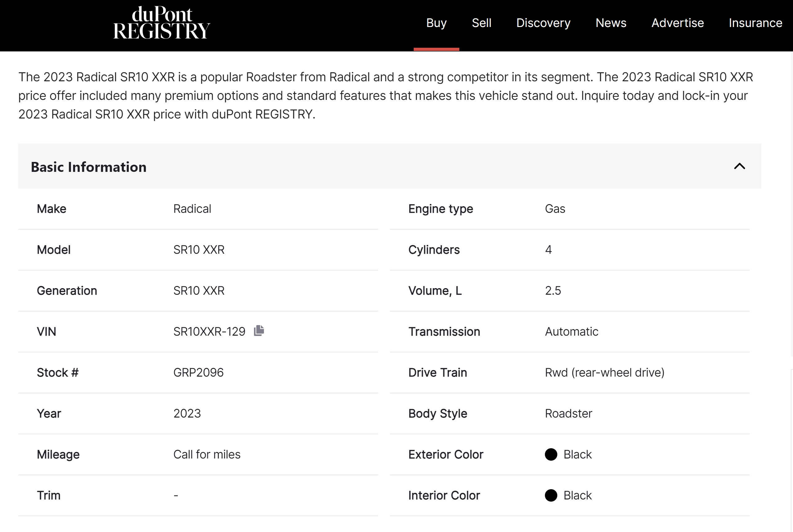Click the Call for miles text

point(207,454)
